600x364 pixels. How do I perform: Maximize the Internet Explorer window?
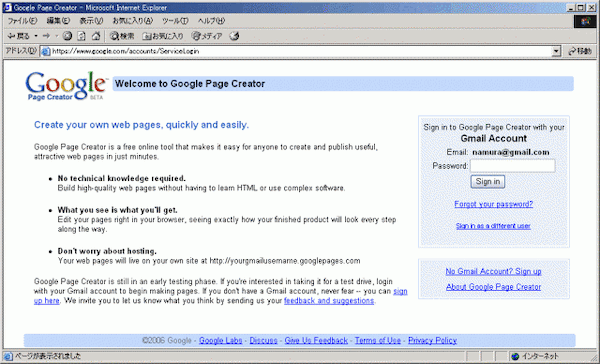tap(581, 7)
